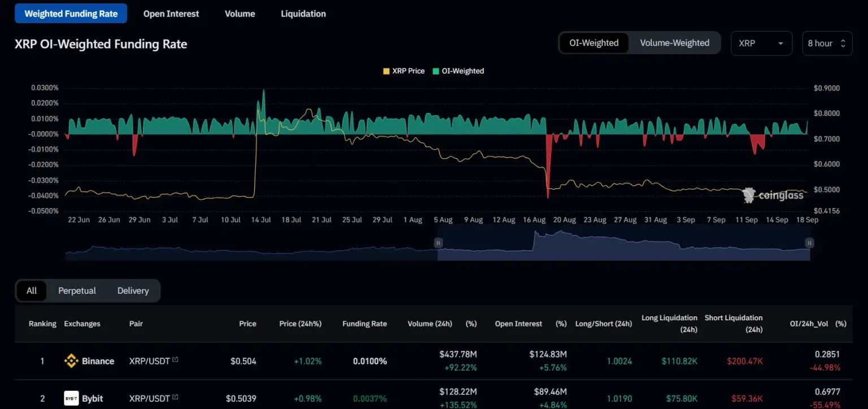Click the XRP OI-Weighted Funding Rate heading
Screen dimensions: 868x409
[x=101, y=44]
